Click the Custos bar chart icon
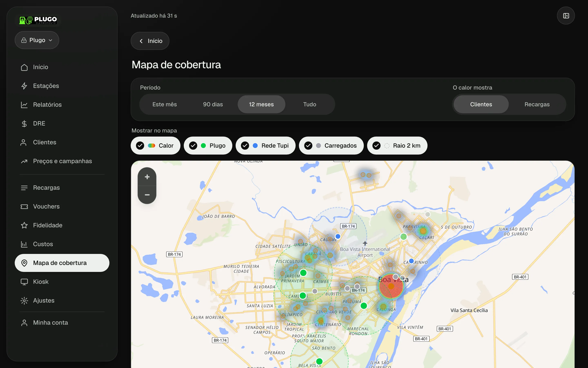 tap(24, 244)
